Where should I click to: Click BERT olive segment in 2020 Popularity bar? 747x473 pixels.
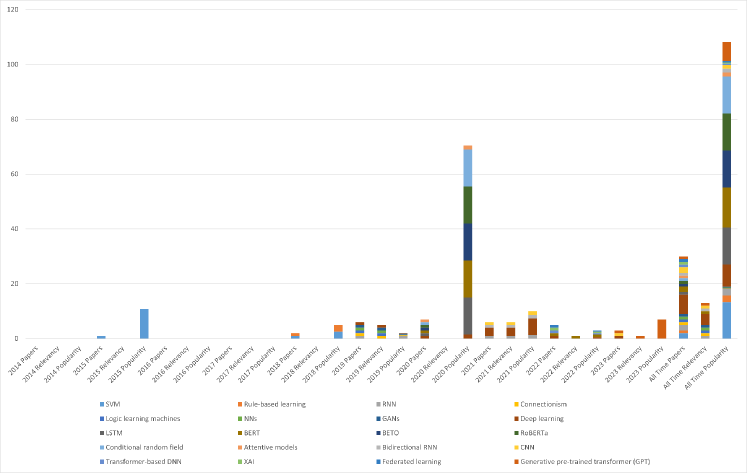(468, 279)
